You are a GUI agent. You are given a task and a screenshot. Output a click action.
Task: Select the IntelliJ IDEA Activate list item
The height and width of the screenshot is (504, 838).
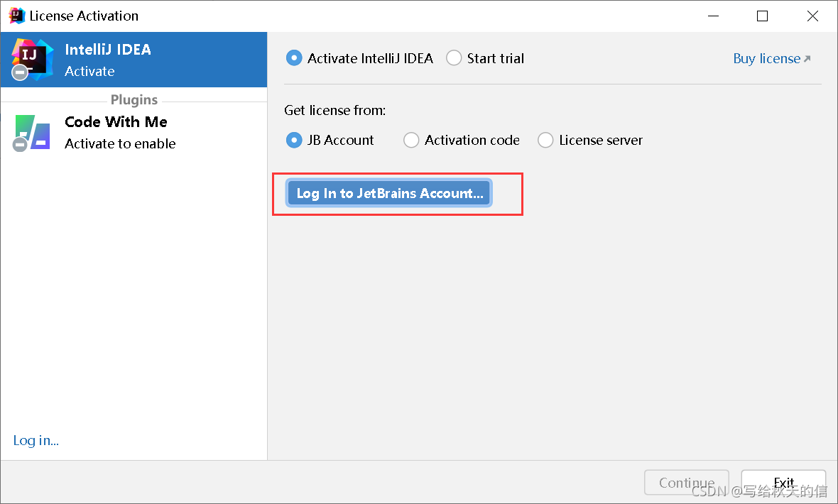click(x=134, y=60)
